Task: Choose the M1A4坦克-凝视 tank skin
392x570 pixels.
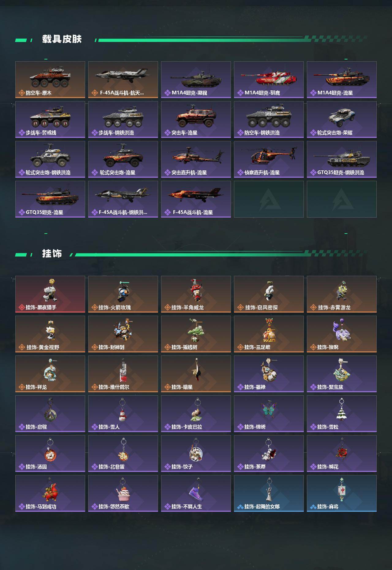Action: pyautogui.click(x=196, y=80)
